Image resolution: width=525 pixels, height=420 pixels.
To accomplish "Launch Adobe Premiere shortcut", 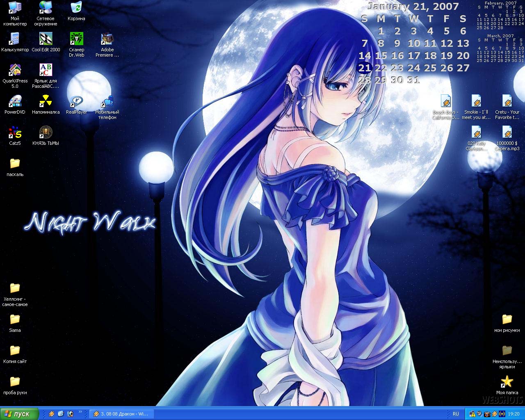I will point(107,45).
